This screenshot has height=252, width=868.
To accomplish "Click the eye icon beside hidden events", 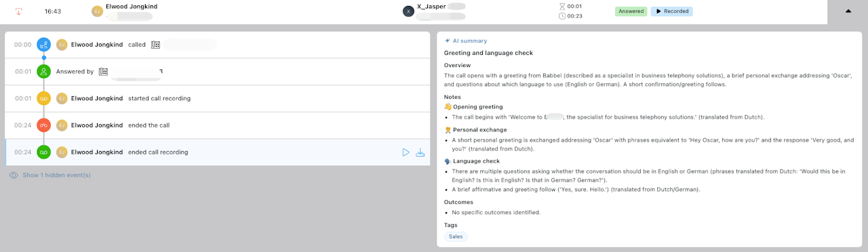I will [14, 175].
